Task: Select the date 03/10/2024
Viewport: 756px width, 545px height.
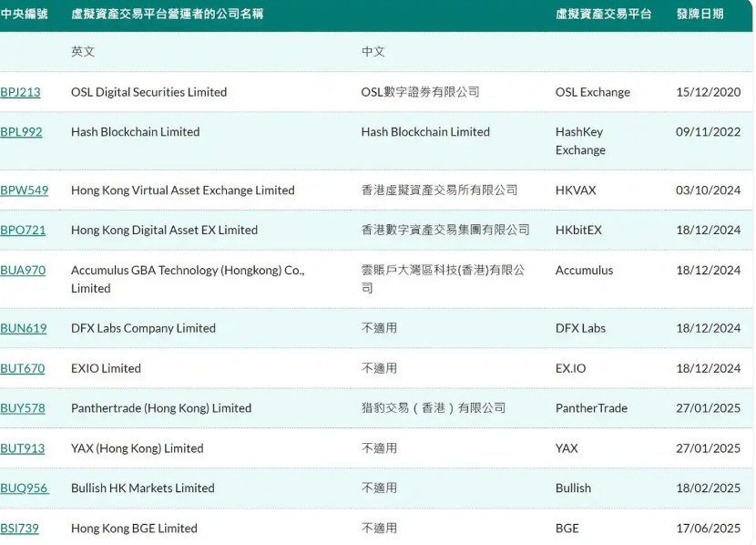Action: pyautogui.click(x=709, y=190)
